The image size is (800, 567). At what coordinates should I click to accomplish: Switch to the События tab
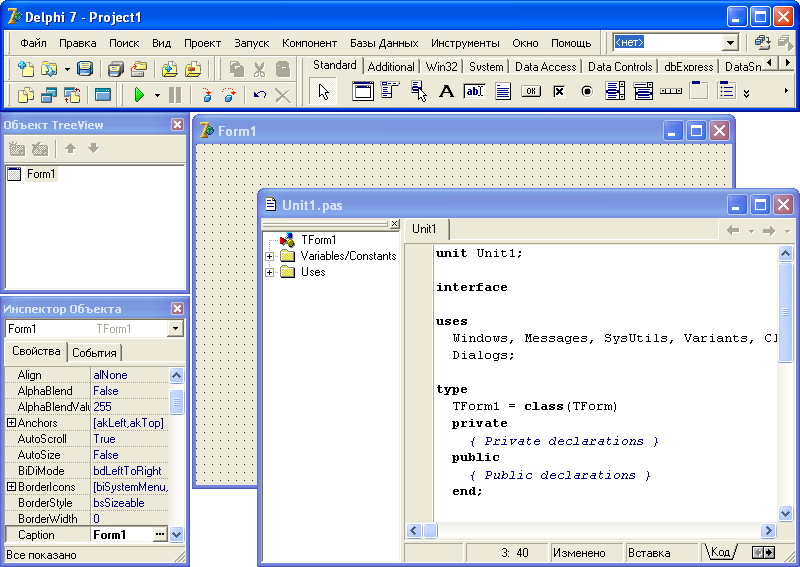94,353
